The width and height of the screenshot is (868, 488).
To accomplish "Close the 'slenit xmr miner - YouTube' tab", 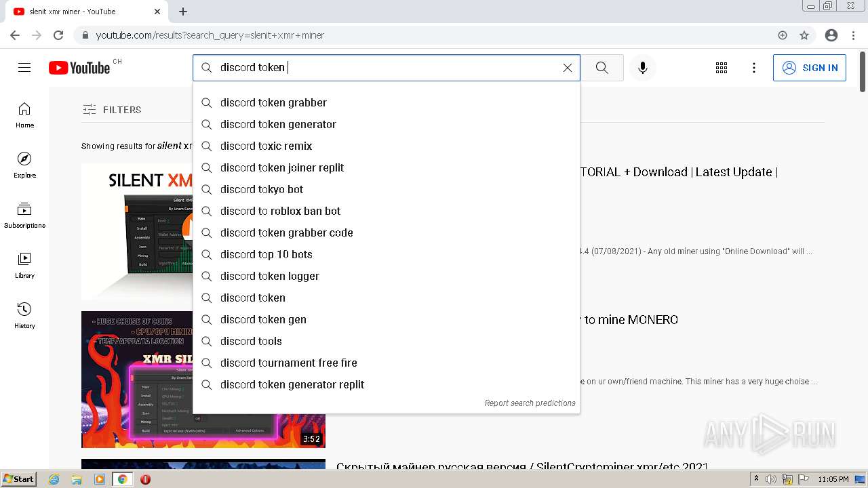I will [157, 12].
